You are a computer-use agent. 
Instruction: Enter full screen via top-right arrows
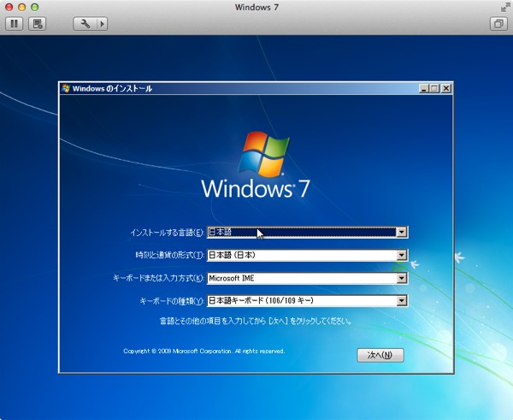point(505,7)
